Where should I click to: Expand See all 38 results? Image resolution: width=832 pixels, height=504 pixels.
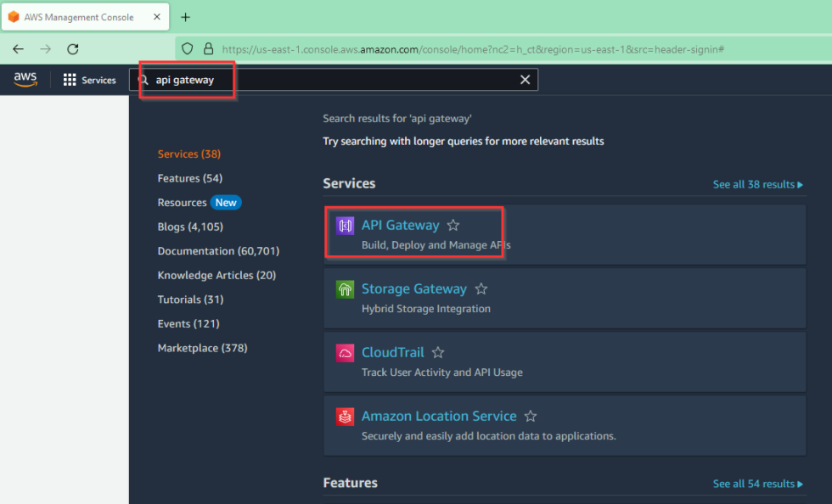[x=757, y=184]
